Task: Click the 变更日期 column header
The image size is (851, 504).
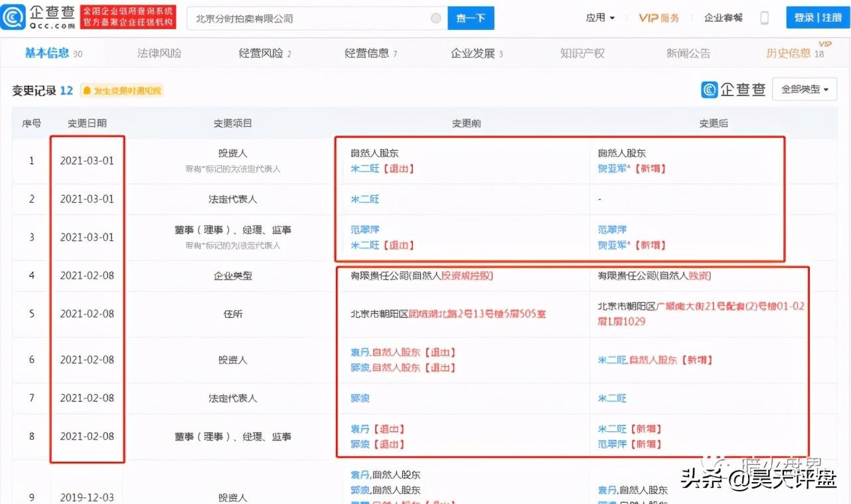Action: pyautogui.click(x=87, y=123)
